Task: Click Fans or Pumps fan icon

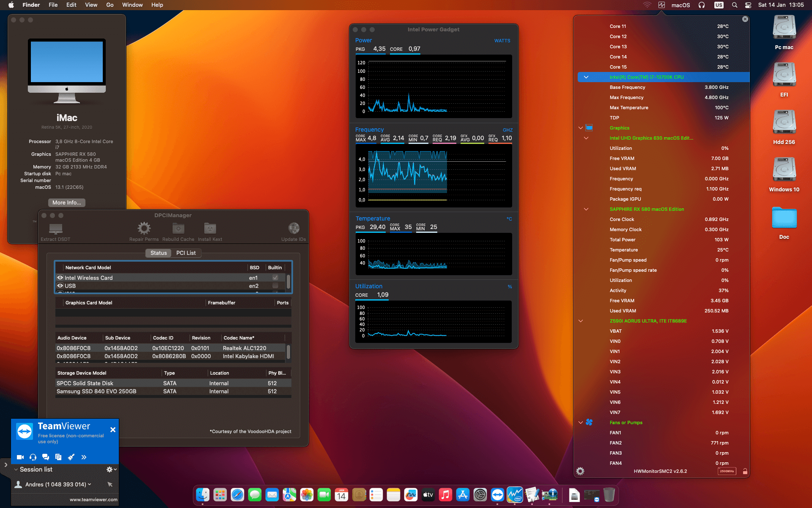Action: pyautogui.click(x=589, y=422)
